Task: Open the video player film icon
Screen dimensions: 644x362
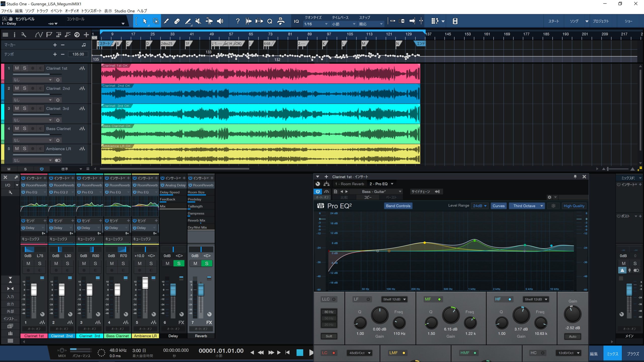Action: (455, 21)
